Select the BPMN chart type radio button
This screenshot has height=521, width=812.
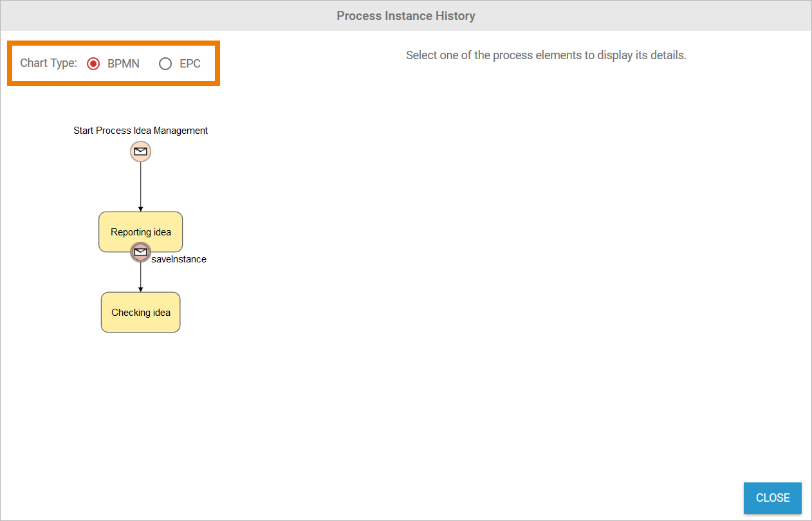pyautogui.click(x=93, y=64)
